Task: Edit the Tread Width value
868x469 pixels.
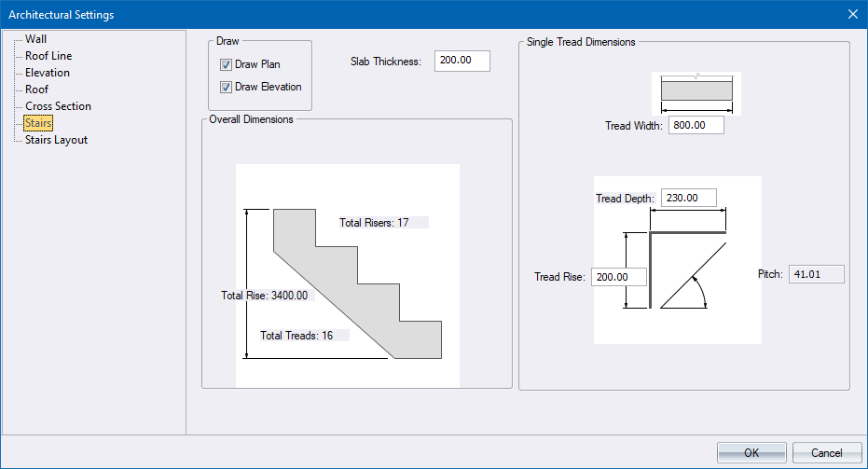Action: click(696, 126)
